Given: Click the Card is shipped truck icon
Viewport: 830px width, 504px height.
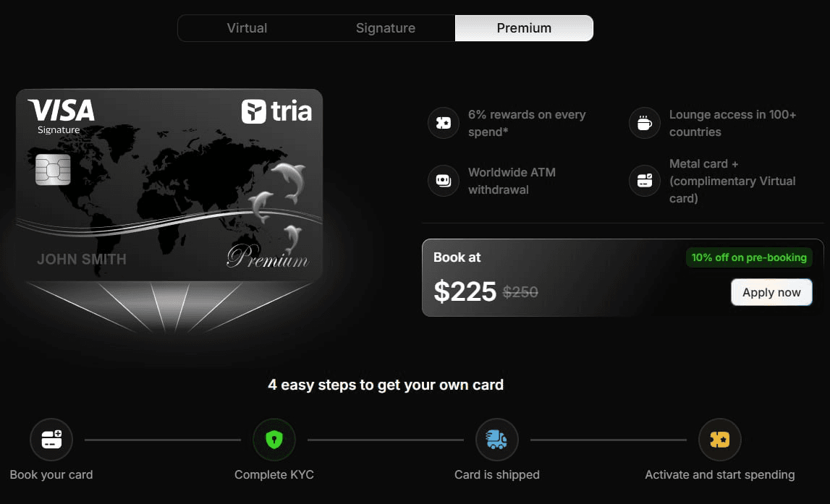Looking at the screenshot, I should (496, 440).
